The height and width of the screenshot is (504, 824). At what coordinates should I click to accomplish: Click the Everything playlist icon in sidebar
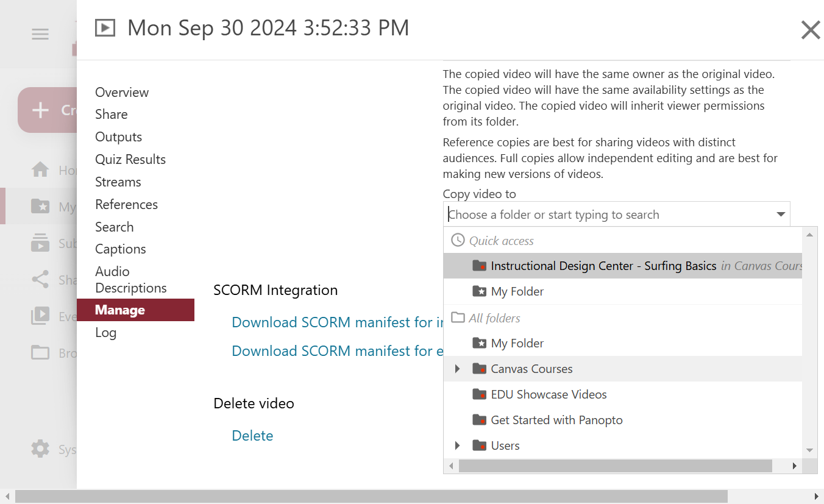40,316
